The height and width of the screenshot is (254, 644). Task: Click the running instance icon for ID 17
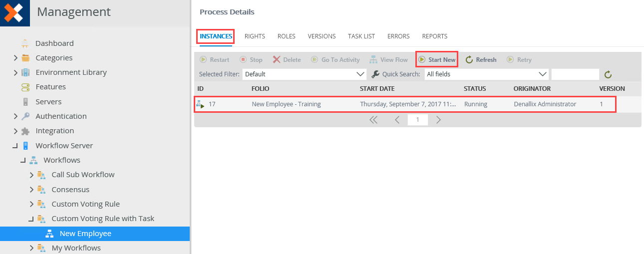point(200,104)
